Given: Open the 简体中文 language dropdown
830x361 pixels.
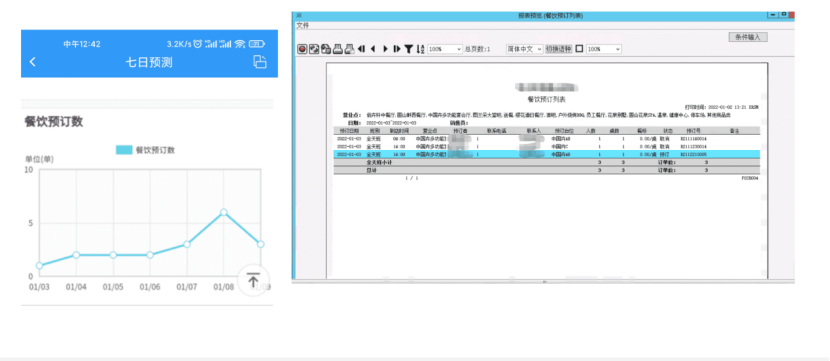Looking at the screenshot, I should point(525,49).
